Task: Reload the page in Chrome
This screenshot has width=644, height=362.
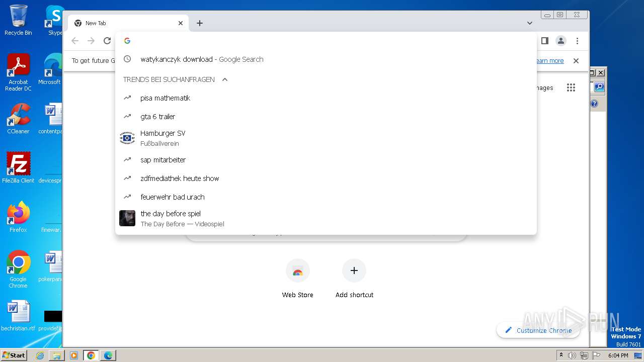Action: click(x=107, y=41)
